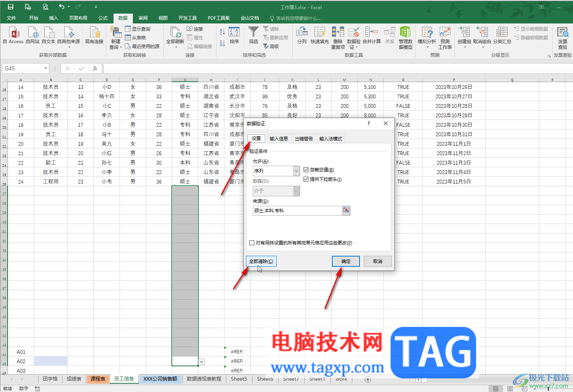Switch to the 页面布局 ribbon tab
Screen dimensions: 573x392
click(x=78, y=18)
